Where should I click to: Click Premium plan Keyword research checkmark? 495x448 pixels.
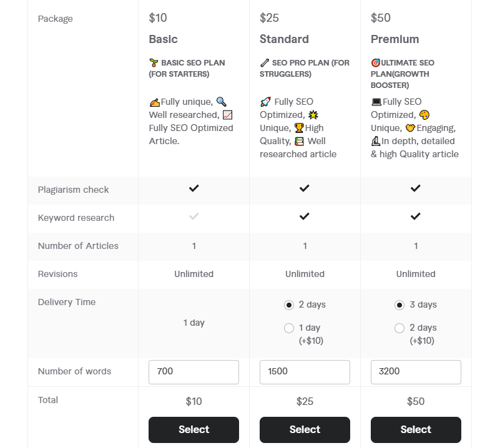416,217
